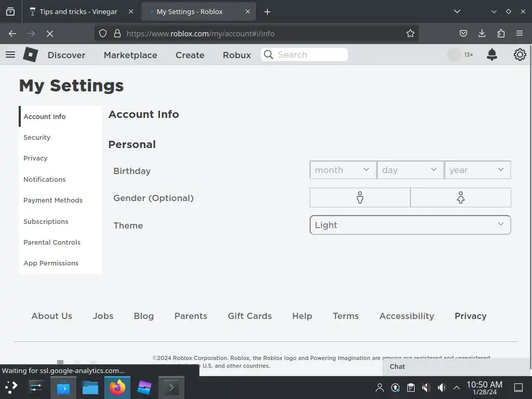Open the Firefox application menu
The height and width of the screenshot is (399, 532).
tap(520, 33)
